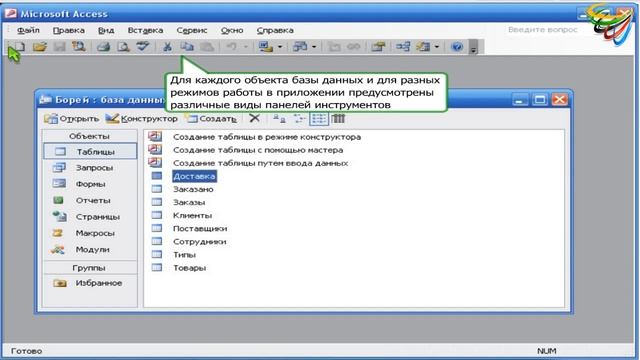Image resolution: width=640 pixels, height=360 pixels.
Task: Open the Analyze dropdown arrow
Action: 314,47
